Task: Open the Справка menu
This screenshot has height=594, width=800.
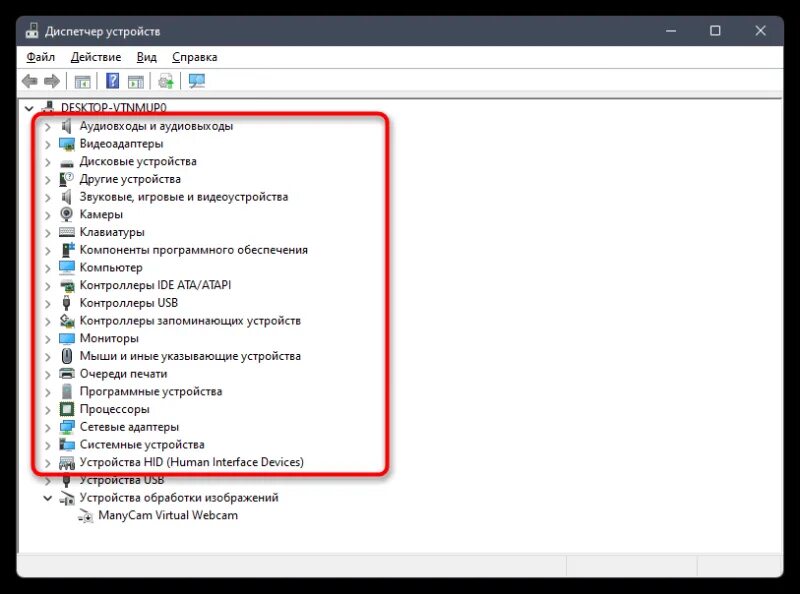Action: click(x=194, y=57)
